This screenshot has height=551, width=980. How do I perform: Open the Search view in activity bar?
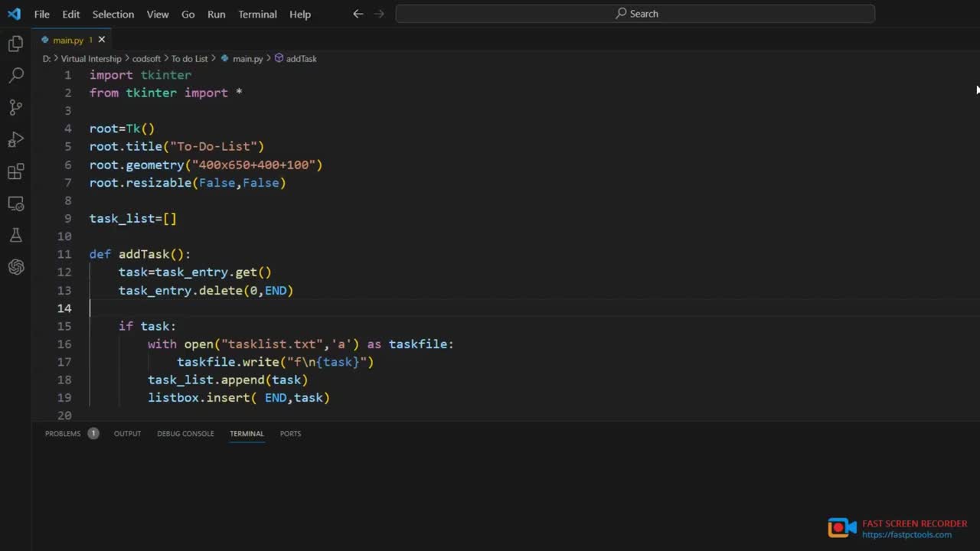pos(15,76)
